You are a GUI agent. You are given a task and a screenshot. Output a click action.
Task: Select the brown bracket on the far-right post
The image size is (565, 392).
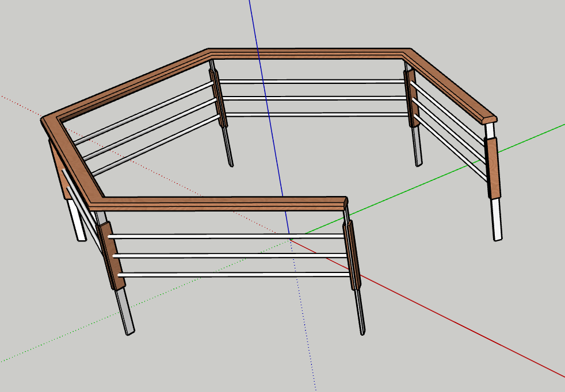point(493,168)
